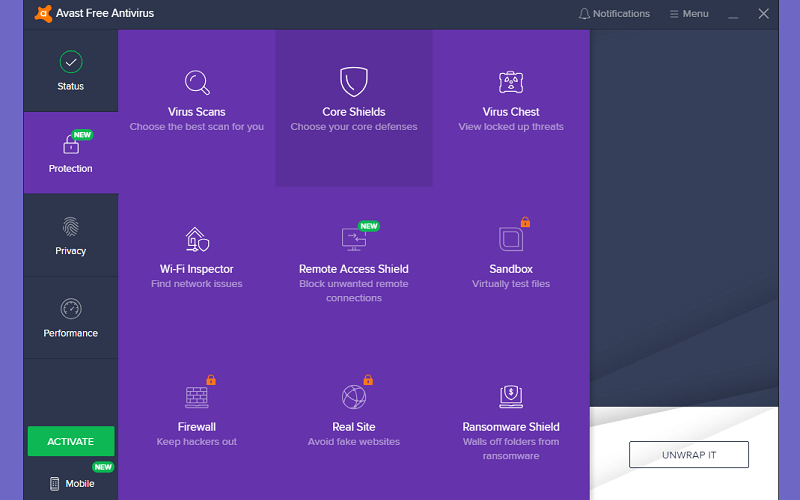Viewport: 800px width, 500px height.
Task: Click the Remote Access Shield monitor icon
Action: [x=354, y=240]
